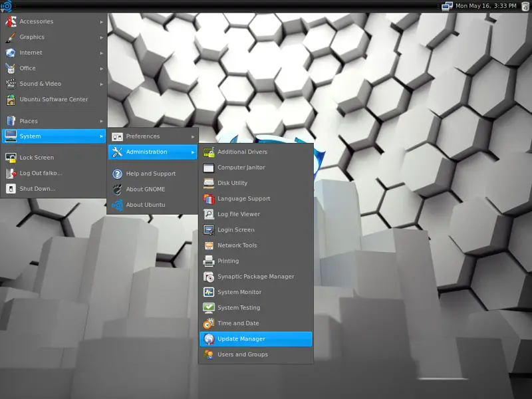
Task: Expand the Sound & Video submenu arrow
Action: point(102,84)
